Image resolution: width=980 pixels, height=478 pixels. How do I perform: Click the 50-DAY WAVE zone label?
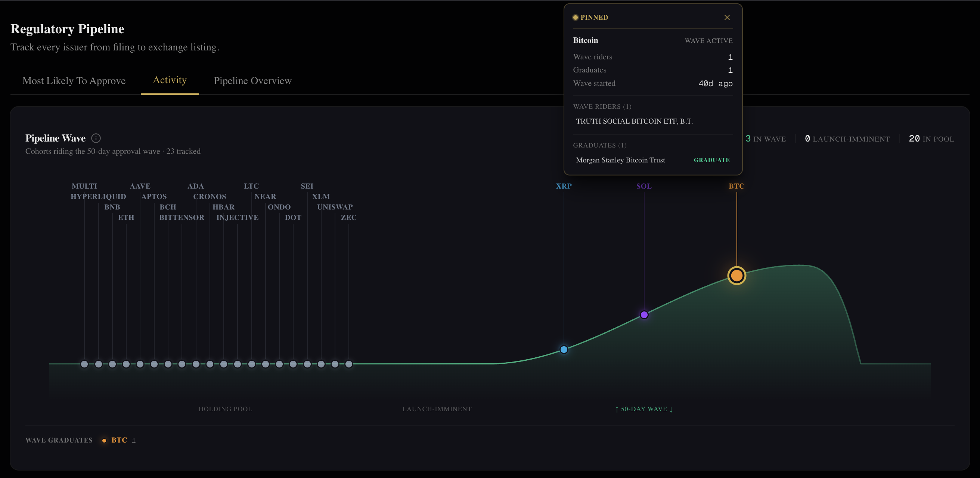click(644, 409)
